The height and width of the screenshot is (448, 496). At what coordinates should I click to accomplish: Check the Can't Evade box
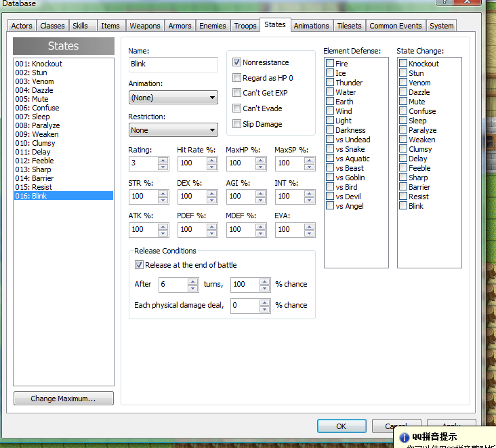click(x=236, y=108)
